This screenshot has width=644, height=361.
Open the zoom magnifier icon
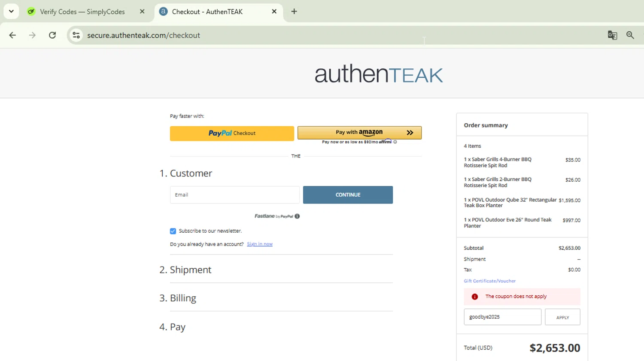coord(630,35)
